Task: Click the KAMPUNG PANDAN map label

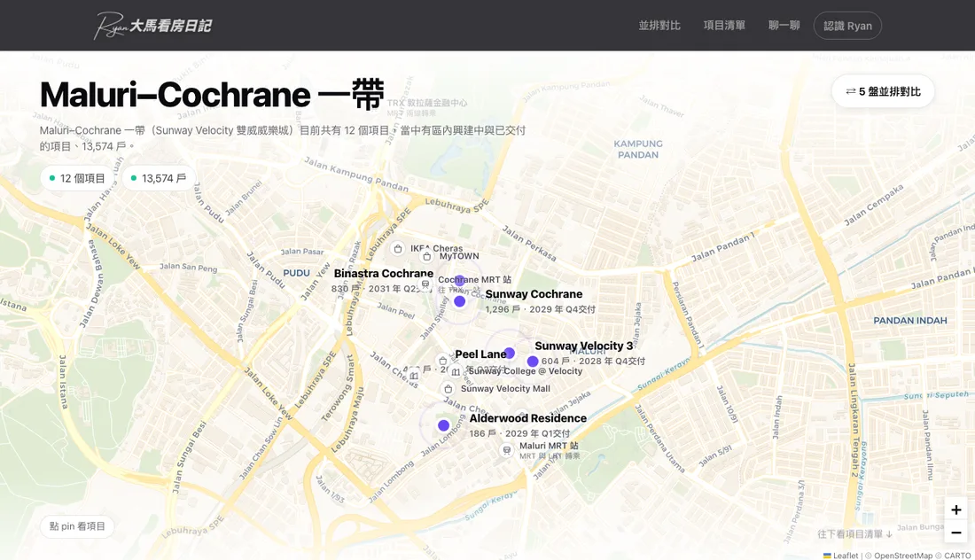Action: [638, 149]
